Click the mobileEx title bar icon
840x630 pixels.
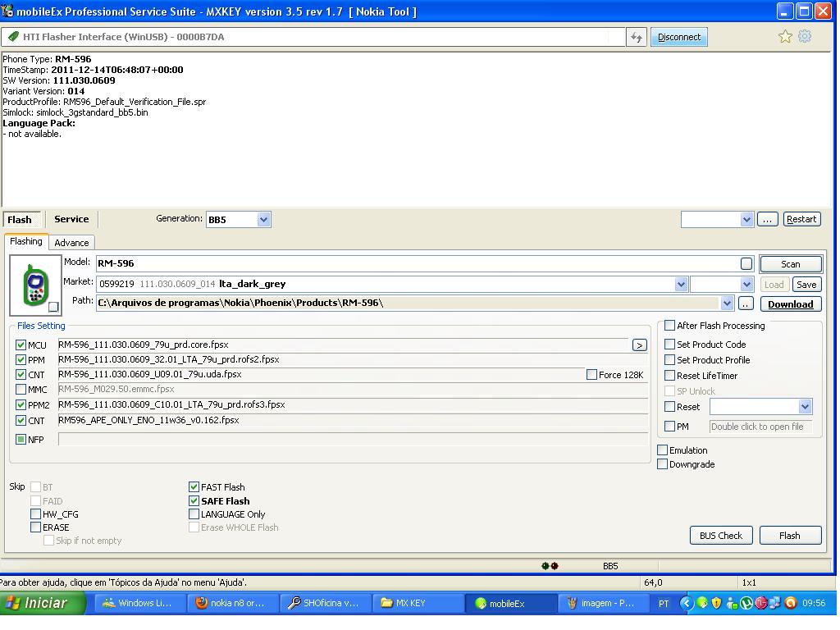[7, 10]
